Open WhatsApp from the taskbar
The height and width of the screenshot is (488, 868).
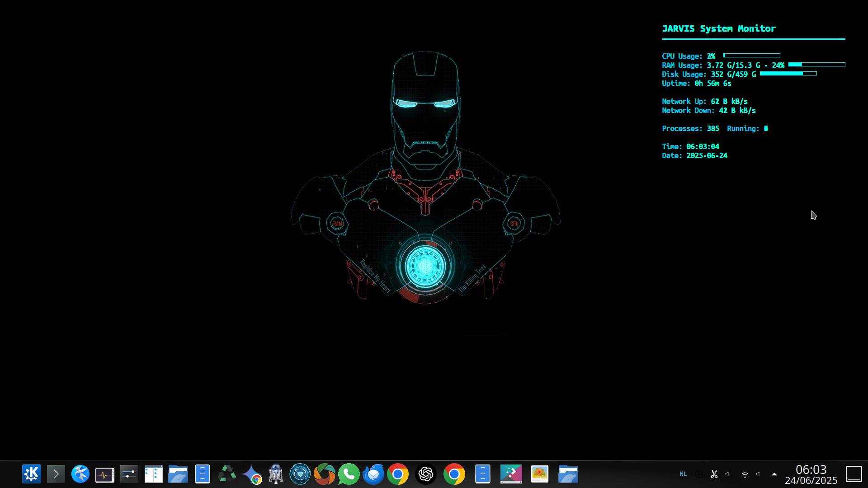tap(348, 474)
